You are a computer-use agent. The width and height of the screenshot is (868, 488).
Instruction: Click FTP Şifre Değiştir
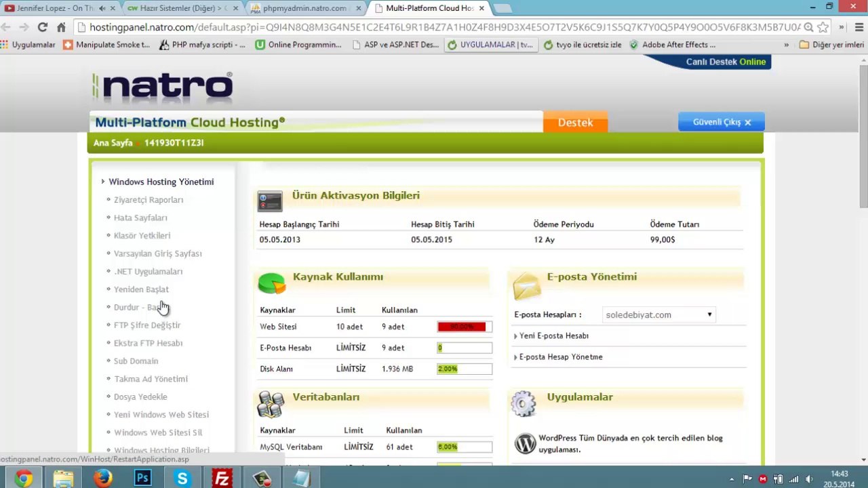click(x=147, y=325)
